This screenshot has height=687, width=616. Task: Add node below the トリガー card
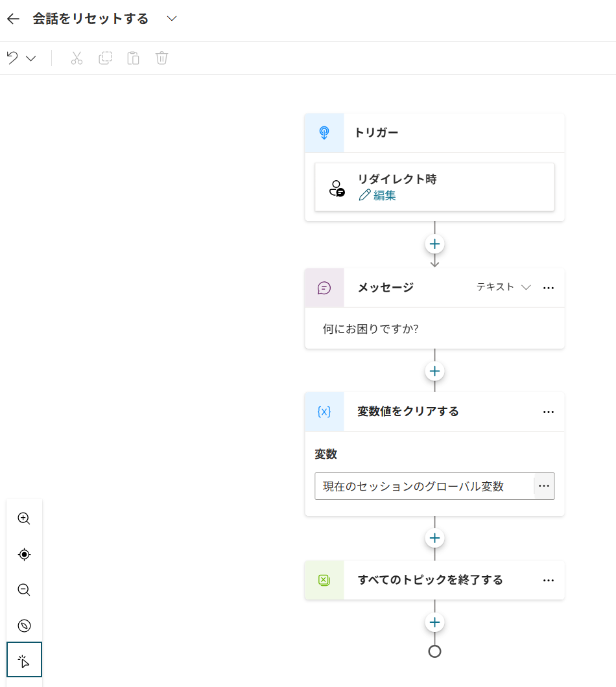click(x=434, y=244)
